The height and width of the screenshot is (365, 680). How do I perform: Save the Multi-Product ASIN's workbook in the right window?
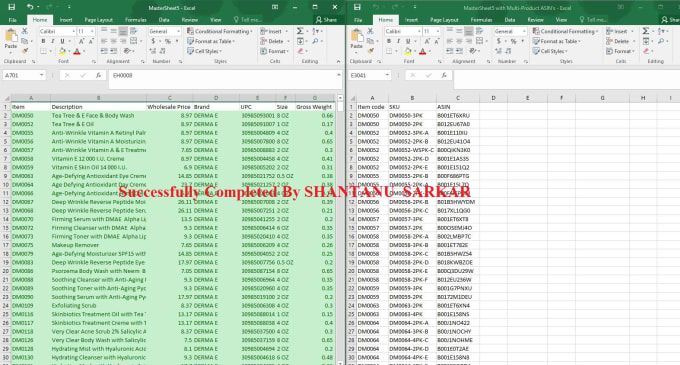click(x=357, y=7)
